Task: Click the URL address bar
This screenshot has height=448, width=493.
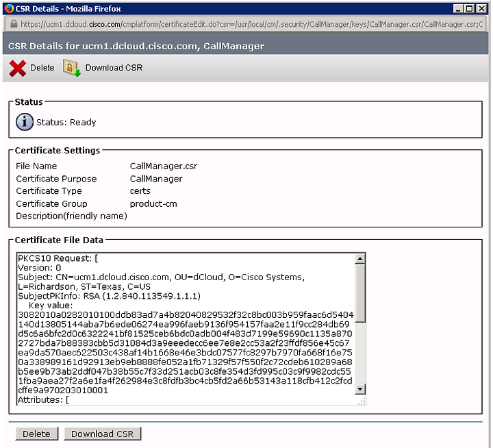Action: click(x=246, y=24)
